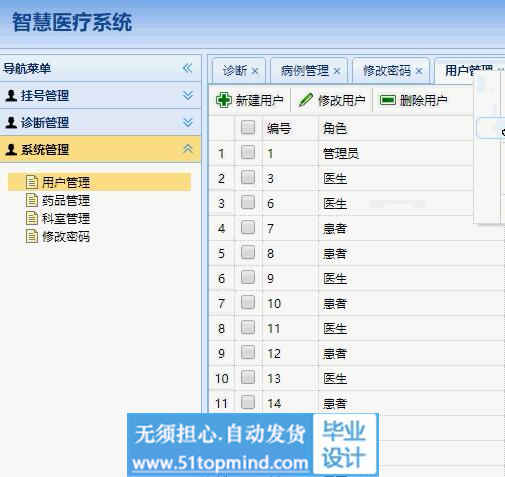Screen dimensions: 505x477
Task: Collapse the 系统管理 panel chevron
Action: [188, 149]
